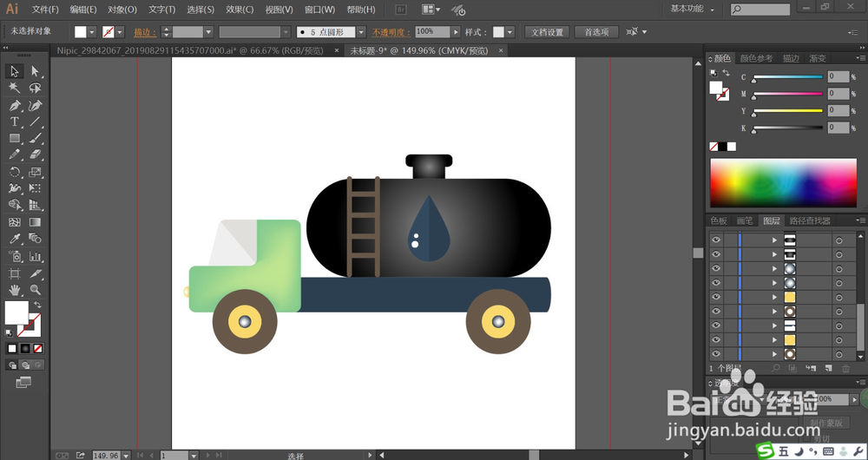The image size is (868, 460).
Task: Click the create new layer icon
Action: (829, 368)
